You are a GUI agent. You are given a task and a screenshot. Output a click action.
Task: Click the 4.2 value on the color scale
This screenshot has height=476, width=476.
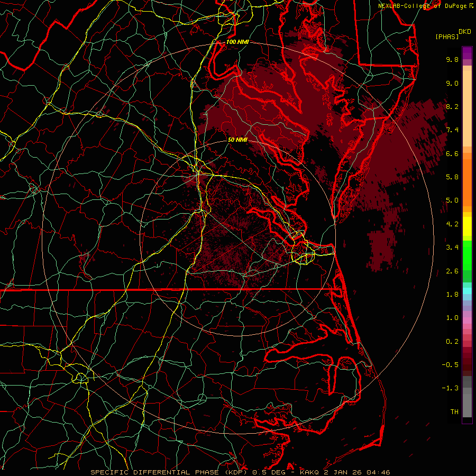point(452,224)
